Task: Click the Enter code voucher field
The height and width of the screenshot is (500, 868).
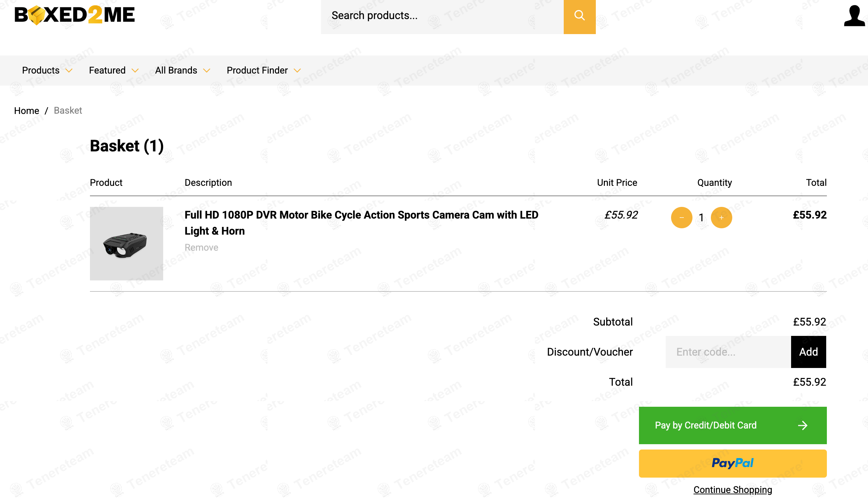Action: point(728,352)
